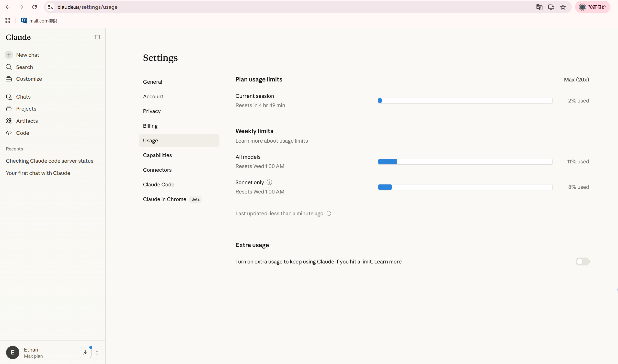Bookmark this page with the star icon

(x=563, y=7)
